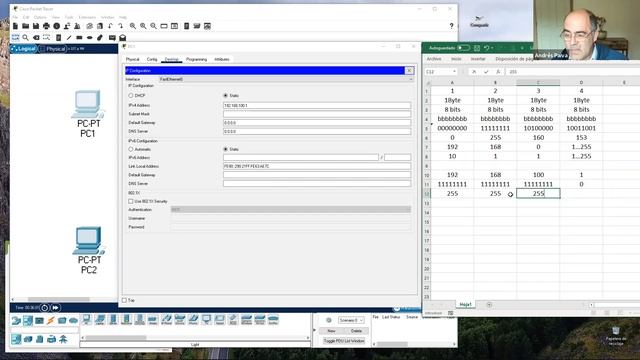Open the Options menu in Packet Tracer
This screenshot has height=360, width=640.
(x=40, y=17)
